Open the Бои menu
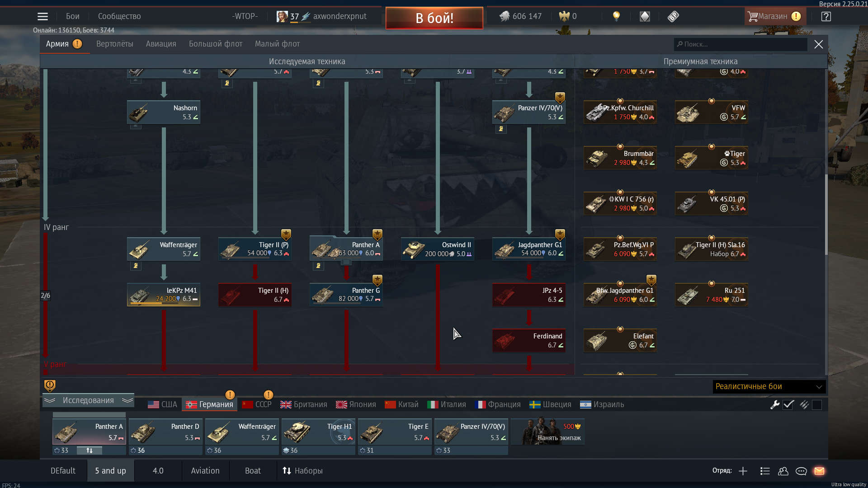 point(73,17)
